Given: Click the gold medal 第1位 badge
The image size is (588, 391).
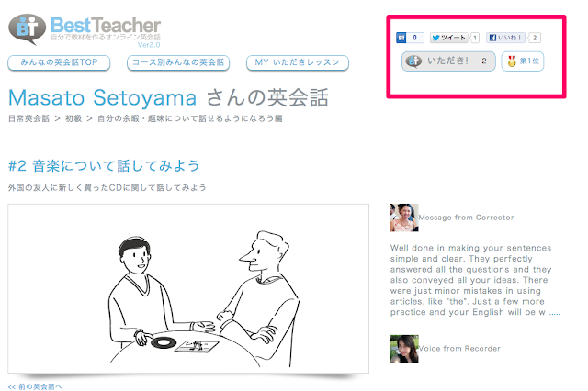Looking at the screenshot, I should [523, 61].
